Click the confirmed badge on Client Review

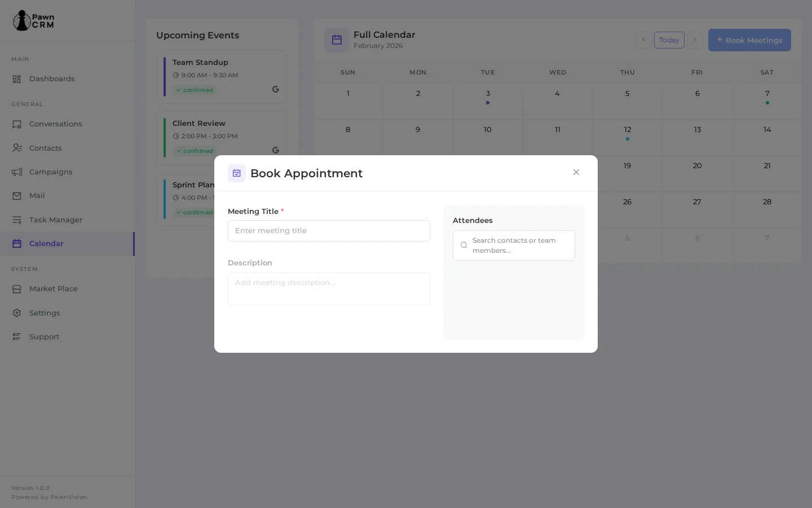(195, 151)
